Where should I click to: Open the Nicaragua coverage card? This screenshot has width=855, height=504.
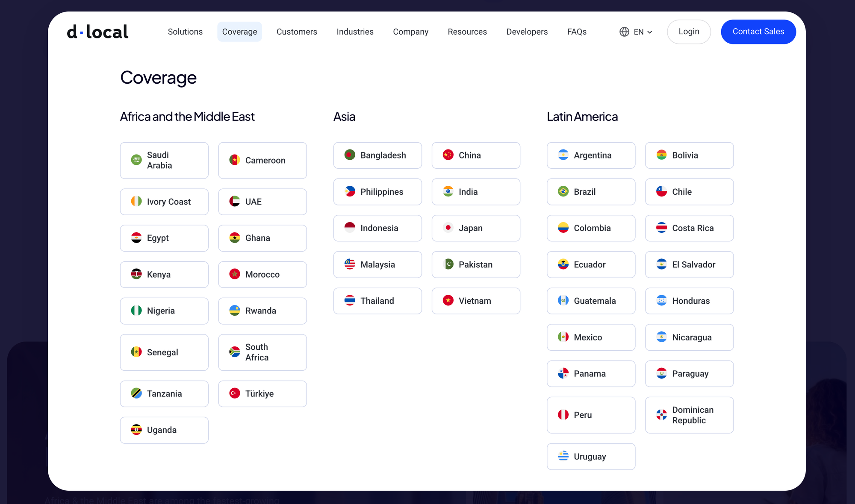pos(689,337)
